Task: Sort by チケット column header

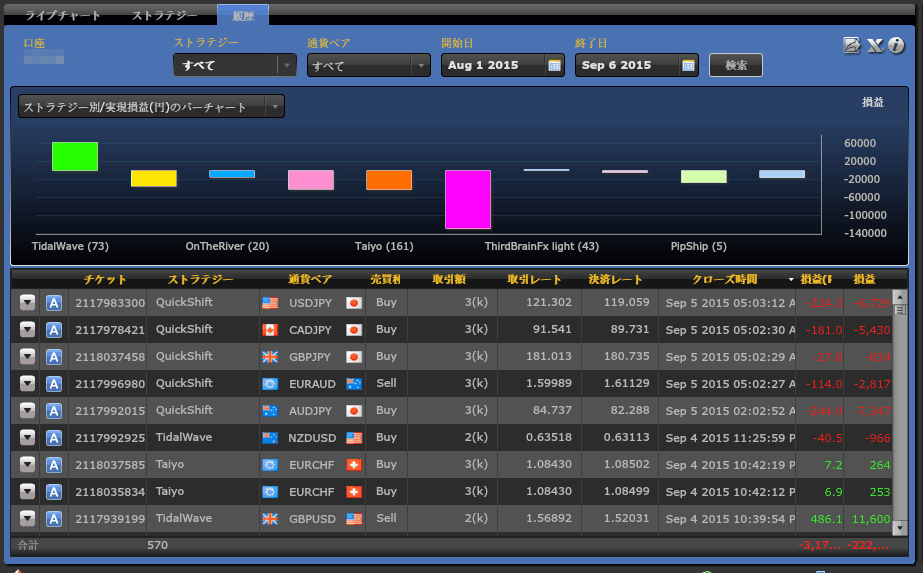Action: click(x=105, y=279)
